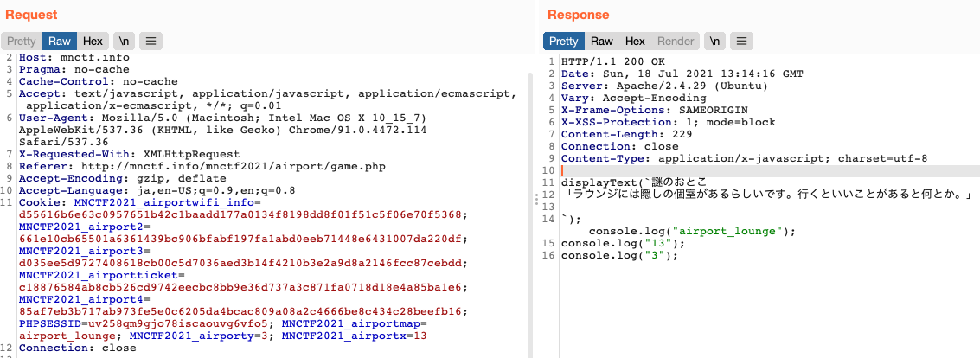
Task: Click the X-XSS-Protection header line
Action: point(668,122)
